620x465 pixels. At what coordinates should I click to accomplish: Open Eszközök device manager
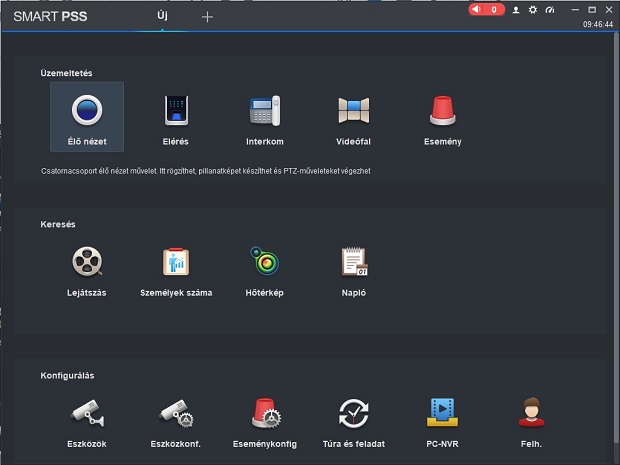87,423
